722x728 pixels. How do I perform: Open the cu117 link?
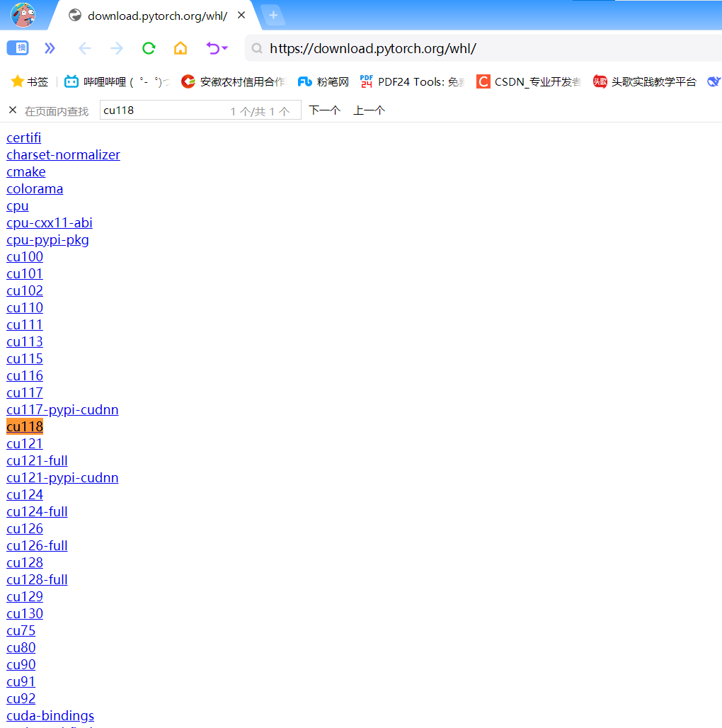25,392
